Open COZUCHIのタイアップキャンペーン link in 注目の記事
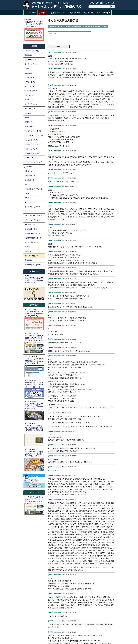The image size is (138, 644). 34,24
